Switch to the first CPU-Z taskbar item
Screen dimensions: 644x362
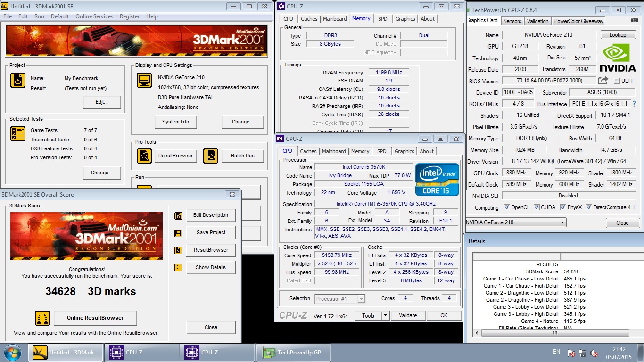[142, 352]
